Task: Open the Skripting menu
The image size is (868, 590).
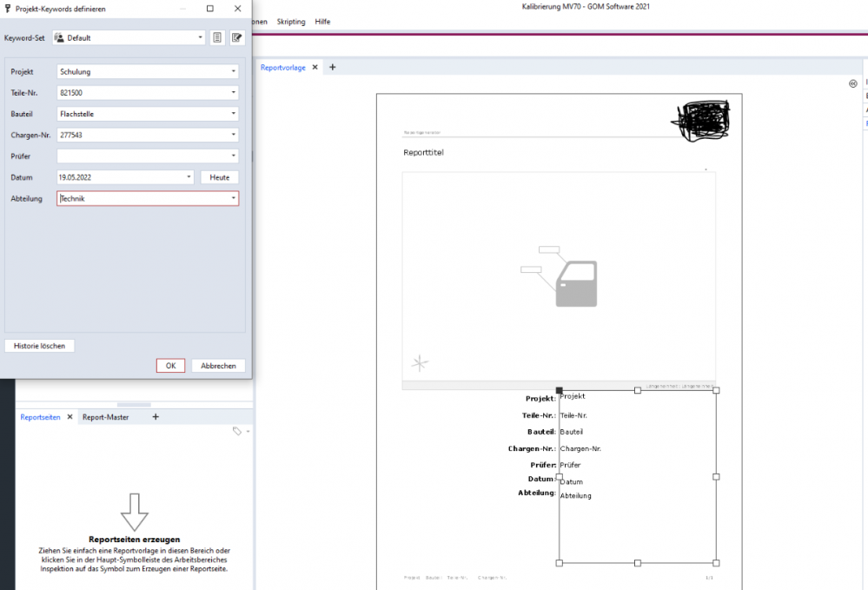Action: pyautogui.click(x=291, y=22)
